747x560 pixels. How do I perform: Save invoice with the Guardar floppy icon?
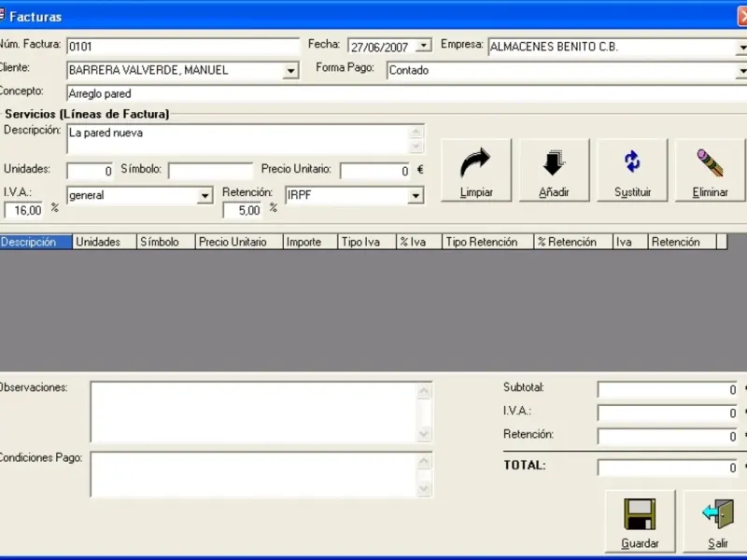[x=640, y=515]
